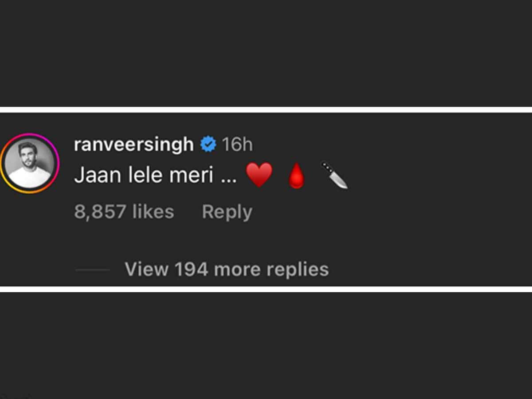Screen dimensions: 532x399
Task: Open the ranveersingh username link
Action: pyautogui.click(x=134, y=145)
